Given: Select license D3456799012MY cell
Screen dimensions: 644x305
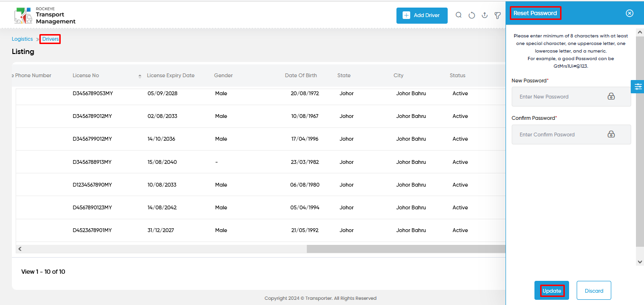Looking at the screenshot, I should tap(92, 139).
